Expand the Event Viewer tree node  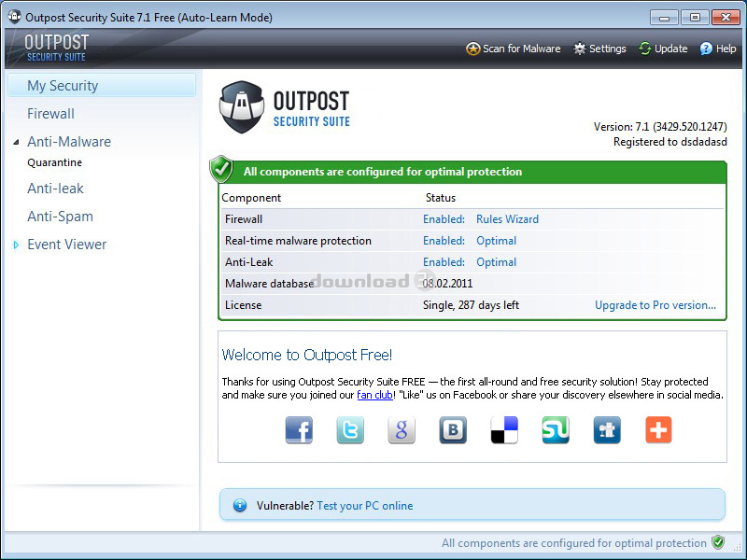tap(16, 245)
